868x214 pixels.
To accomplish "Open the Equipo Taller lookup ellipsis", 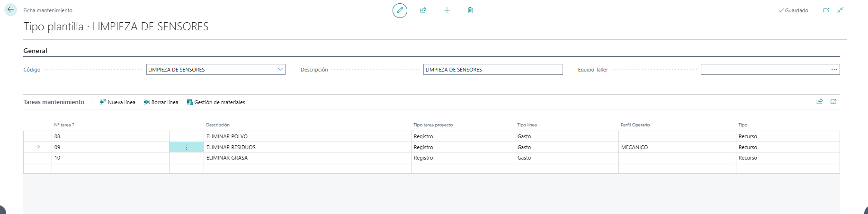I will point(834,70).
